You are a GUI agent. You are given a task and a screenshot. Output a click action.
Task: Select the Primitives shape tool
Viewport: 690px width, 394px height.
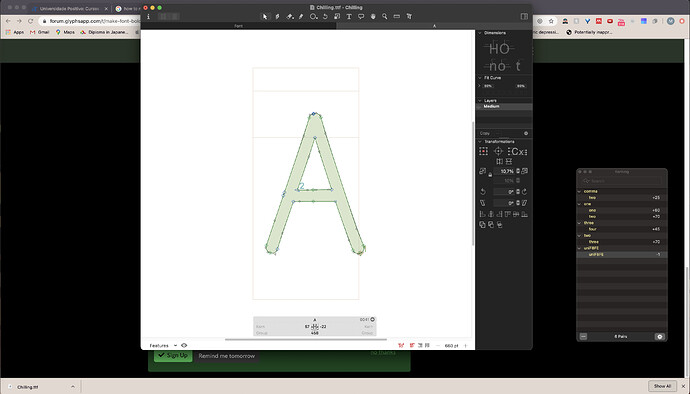pos(314,16)
